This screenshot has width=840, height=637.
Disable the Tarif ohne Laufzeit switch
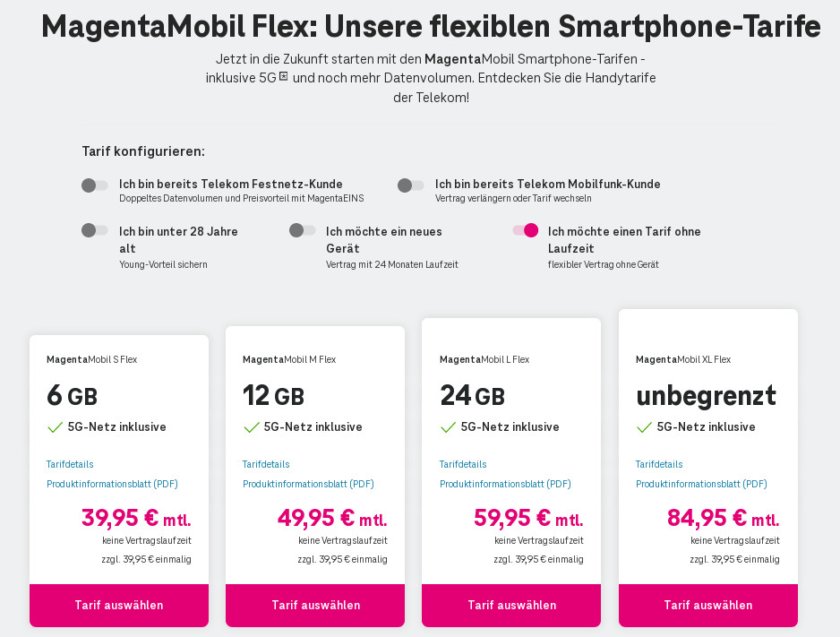(526, 230)
